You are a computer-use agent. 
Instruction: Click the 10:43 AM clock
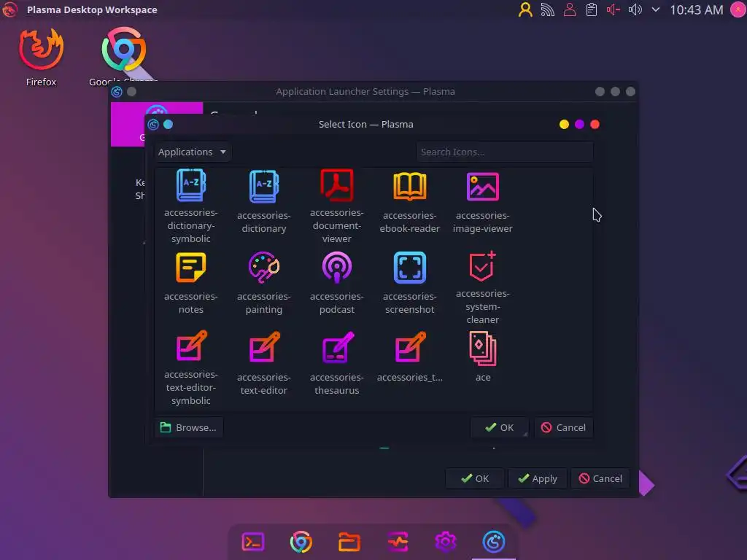(x=696, y=9)
